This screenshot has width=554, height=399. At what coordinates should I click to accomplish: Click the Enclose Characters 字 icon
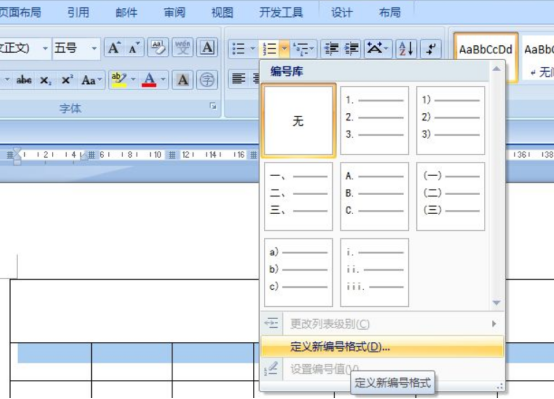point(207,80)
